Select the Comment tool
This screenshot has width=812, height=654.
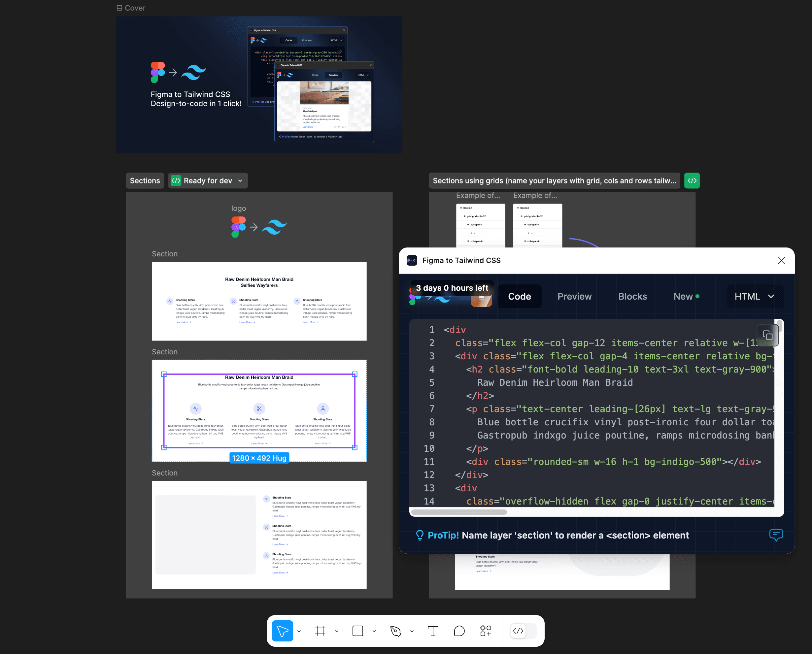point(459,631)
